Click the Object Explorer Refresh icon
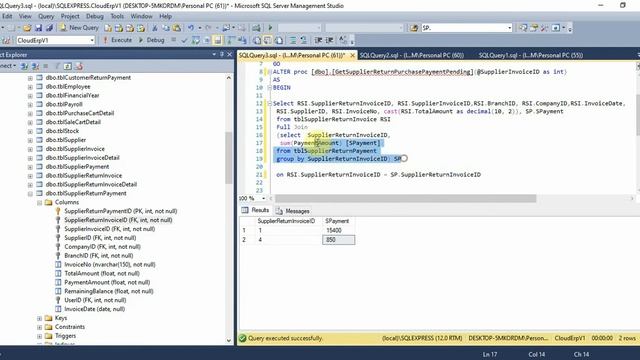640x360 pixels. tap(68, 66)
